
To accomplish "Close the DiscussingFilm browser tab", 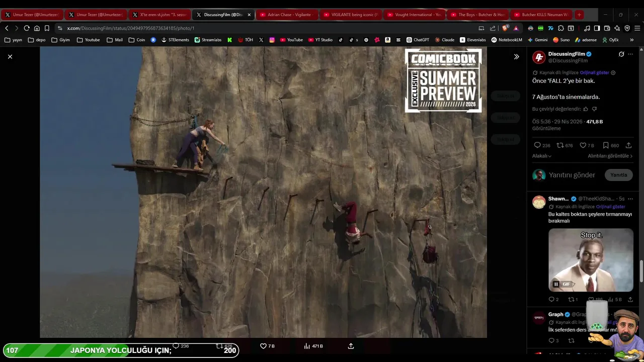I will (x=249, y=15).
